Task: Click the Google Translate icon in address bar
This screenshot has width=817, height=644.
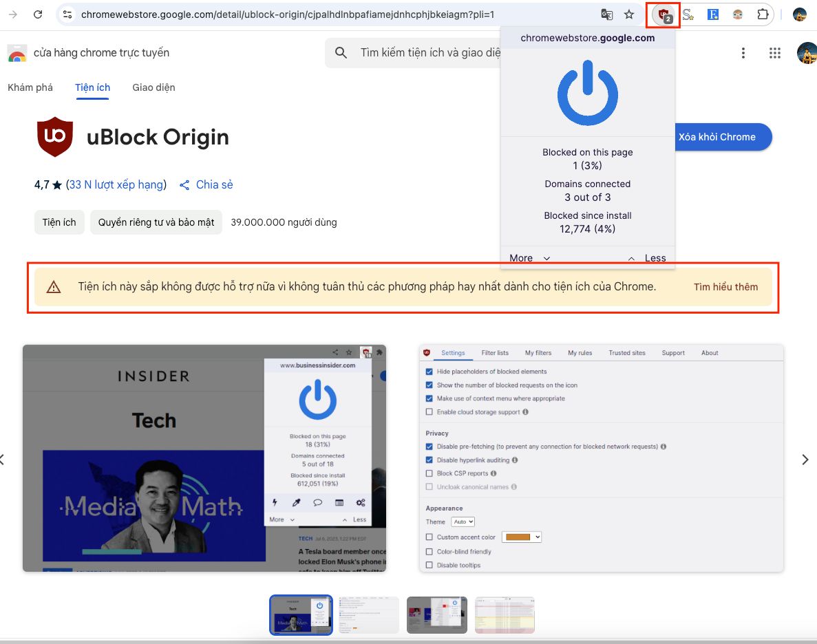Action: (x=606, y=14)
